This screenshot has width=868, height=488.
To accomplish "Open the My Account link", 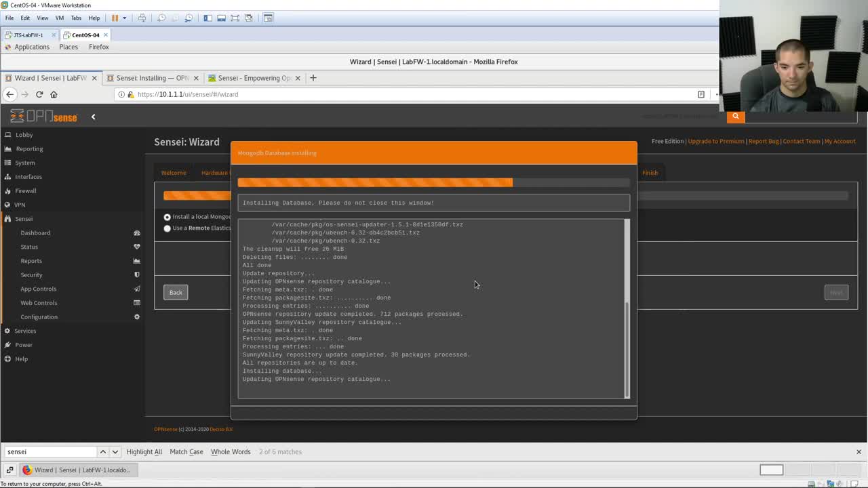I will pyautogui.click(x=840, y=141).
